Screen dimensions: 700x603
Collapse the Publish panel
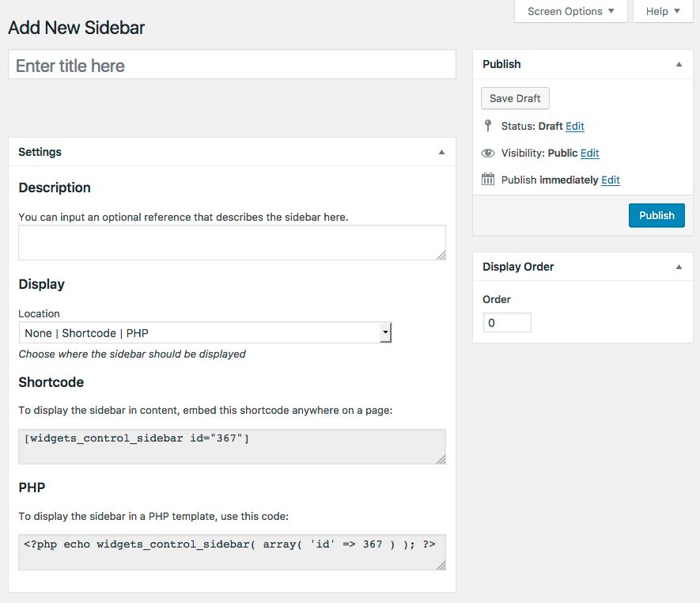[x=679, y=64]
